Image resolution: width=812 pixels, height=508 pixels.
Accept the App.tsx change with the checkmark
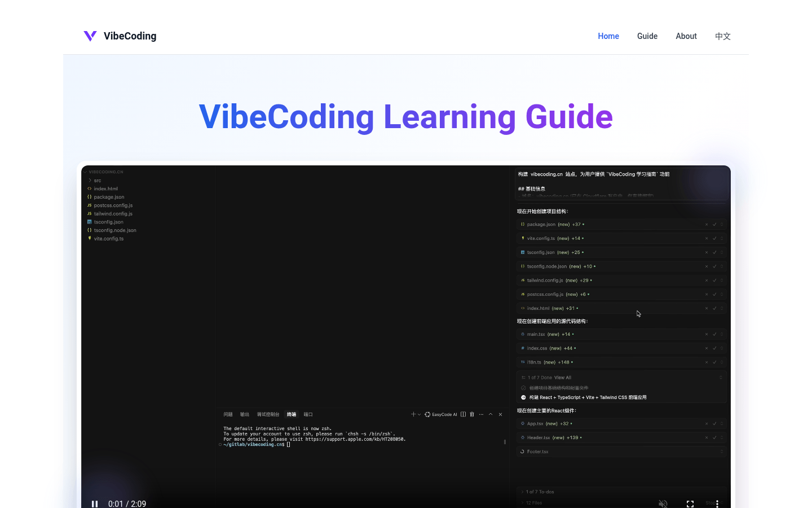[x=714, y=423]
